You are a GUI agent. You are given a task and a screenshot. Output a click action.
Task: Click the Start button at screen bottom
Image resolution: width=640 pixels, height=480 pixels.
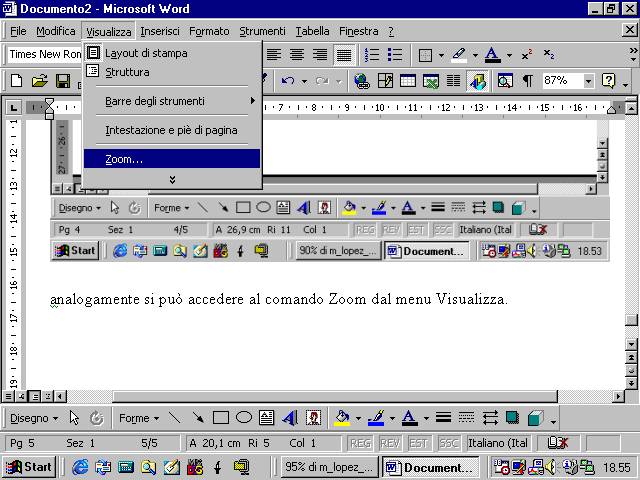coord(29,467)
